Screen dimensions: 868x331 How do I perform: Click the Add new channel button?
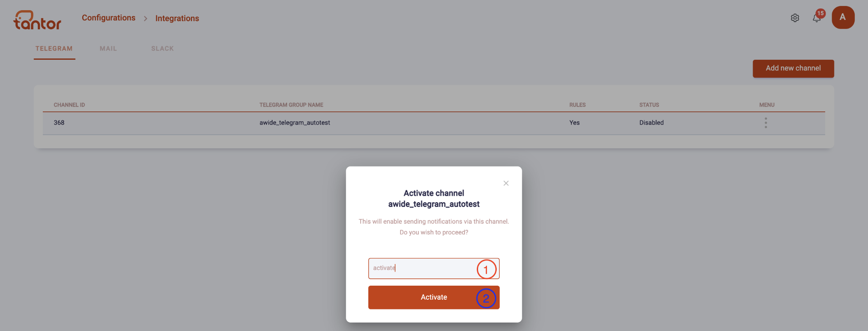click(793, 68)
